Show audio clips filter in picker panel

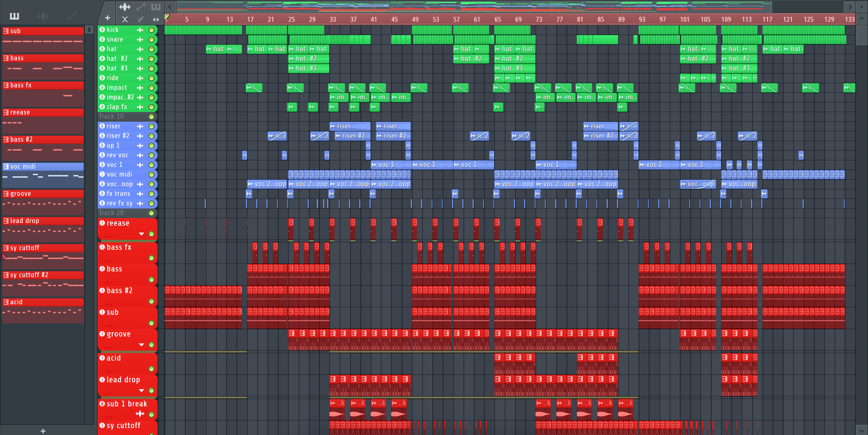pos(43,16)
